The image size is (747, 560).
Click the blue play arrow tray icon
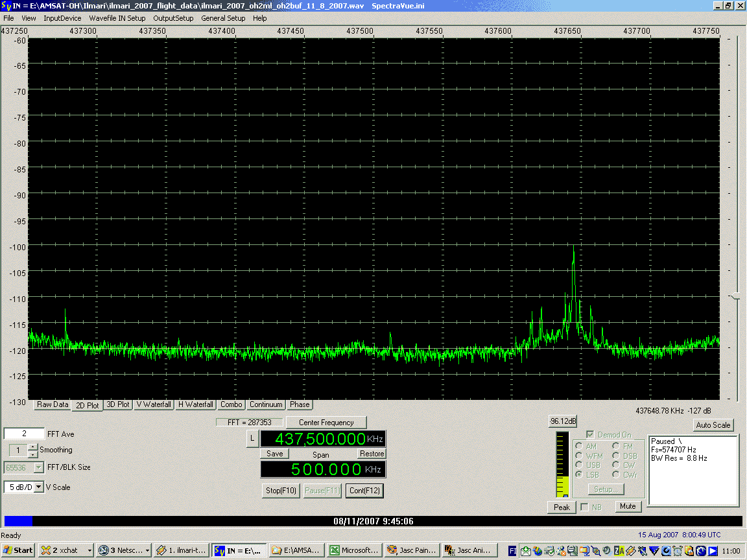(713, 551)
